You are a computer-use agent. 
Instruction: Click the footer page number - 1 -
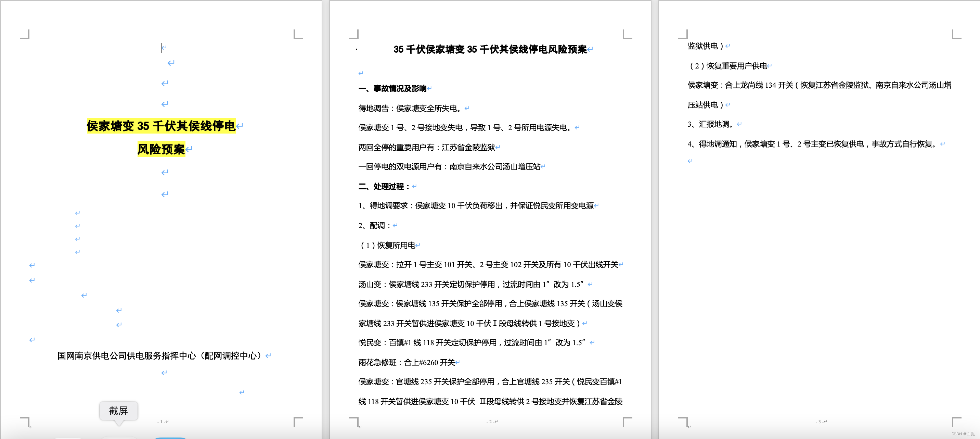coord(161,422)
